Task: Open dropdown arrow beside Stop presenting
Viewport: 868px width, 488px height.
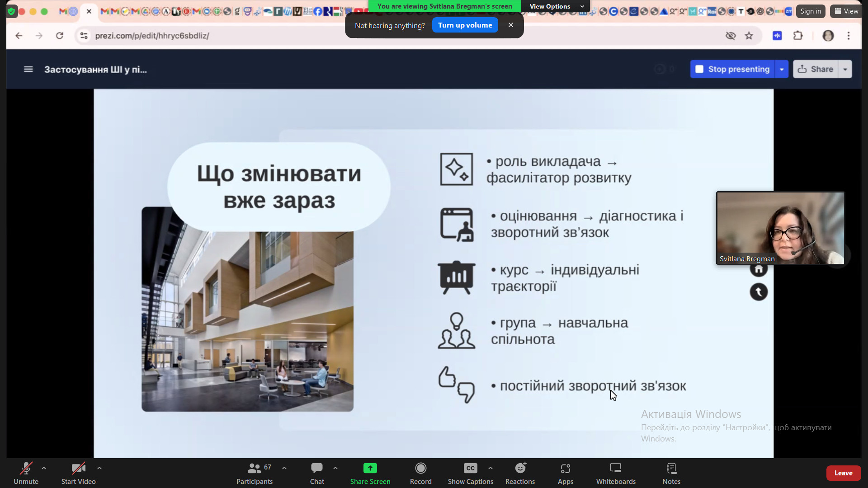Action: (782, 69)
